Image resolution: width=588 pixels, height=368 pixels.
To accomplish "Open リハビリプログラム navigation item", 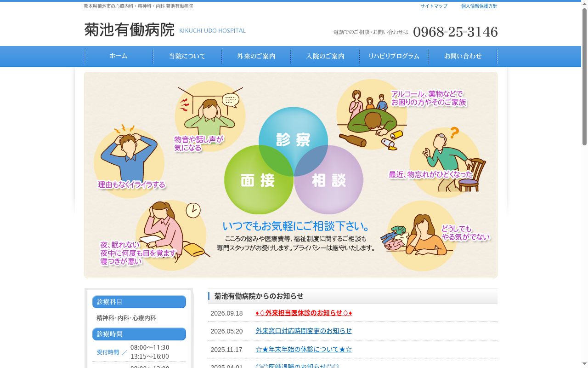I will coord(394,56).
